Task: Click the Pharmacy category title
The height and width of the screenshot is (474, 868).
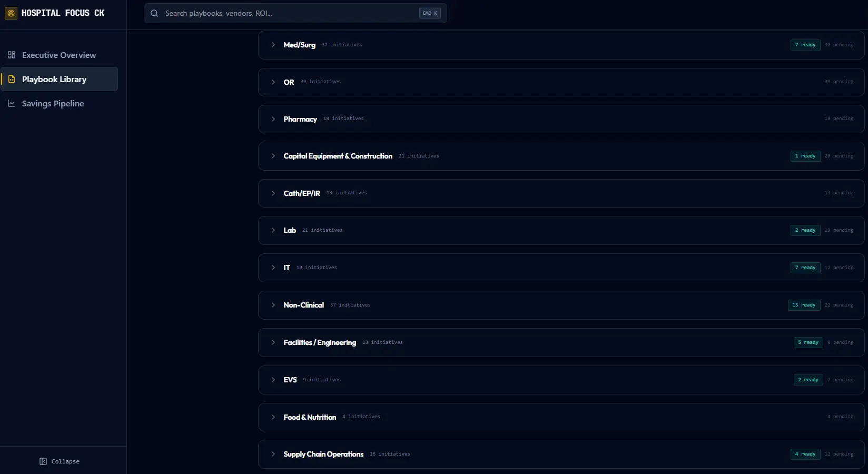Action: coord(300,119)
